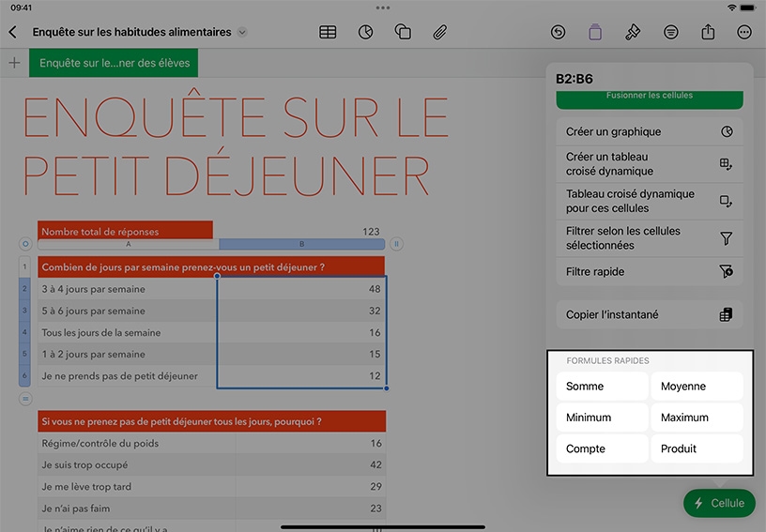Tap the table select handle circle
Screen dimensions: 766x532
click(x=25, y=244)
